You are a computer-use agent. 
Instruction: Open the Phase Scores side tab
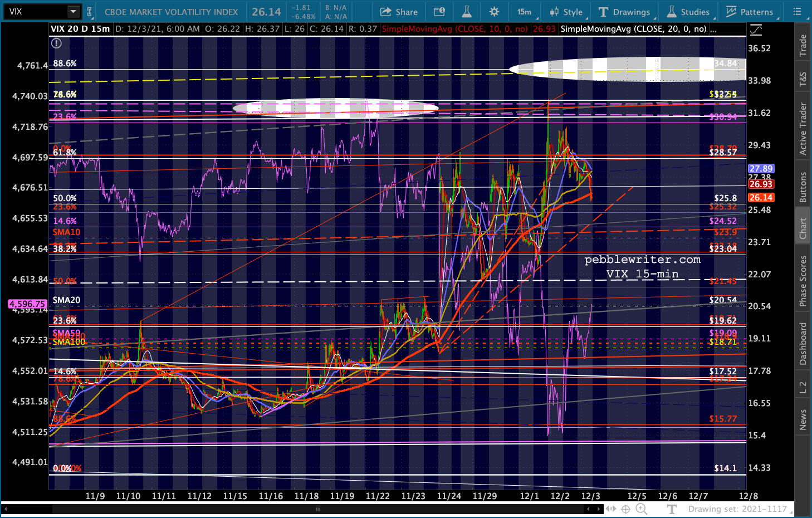803,281
